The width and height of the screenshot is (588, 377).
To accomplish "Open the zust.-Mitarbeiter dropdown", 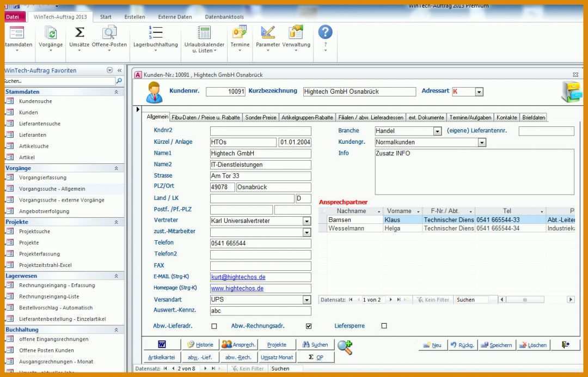I will [x=307, y=232].
